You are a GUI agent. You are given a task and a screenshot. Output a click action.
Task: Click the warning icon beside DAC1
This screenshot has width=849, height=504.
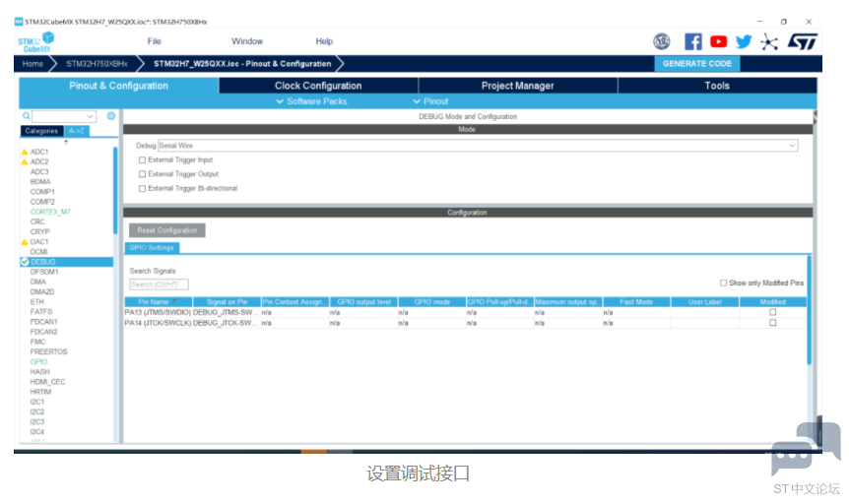25,242
